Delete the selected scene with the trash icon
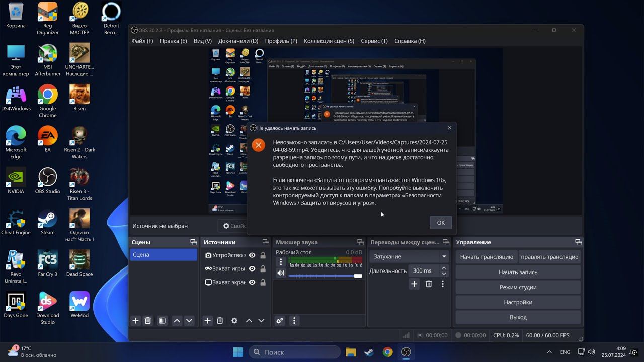 click(x=148, y=321)
